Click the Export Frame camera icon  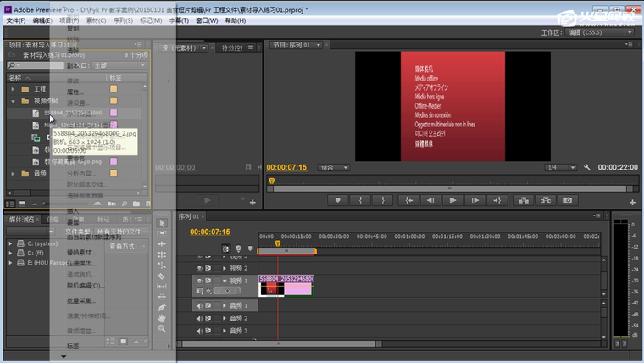(568, 200)
